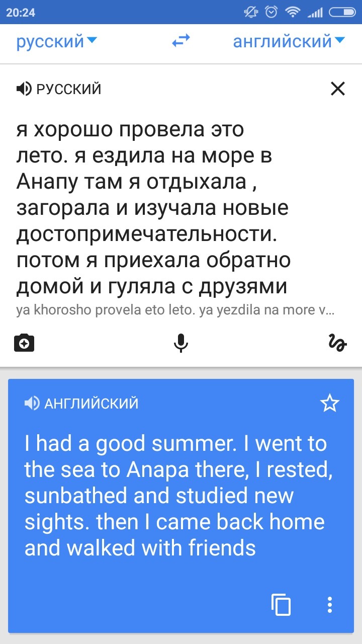The image size is (362, 644).
Task: Tap the English translated text
Action: click(x=175, y=496)
